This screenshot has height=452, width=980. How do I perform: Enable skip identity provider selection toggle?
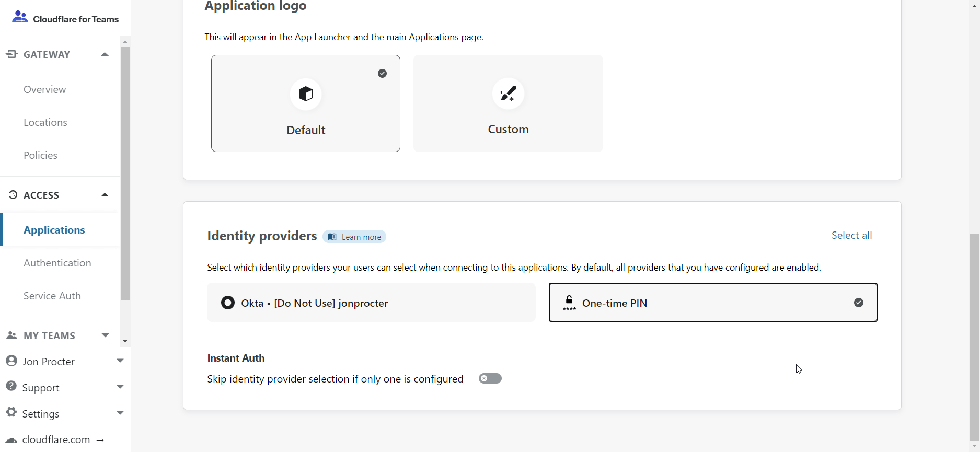click(489, 378)
